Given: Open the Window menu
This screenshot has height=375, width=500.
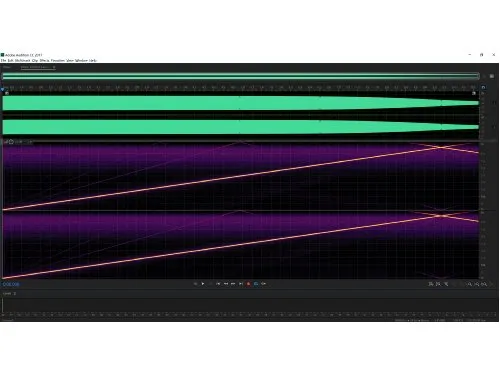Looking at the screenshot, I should (81, 60).
